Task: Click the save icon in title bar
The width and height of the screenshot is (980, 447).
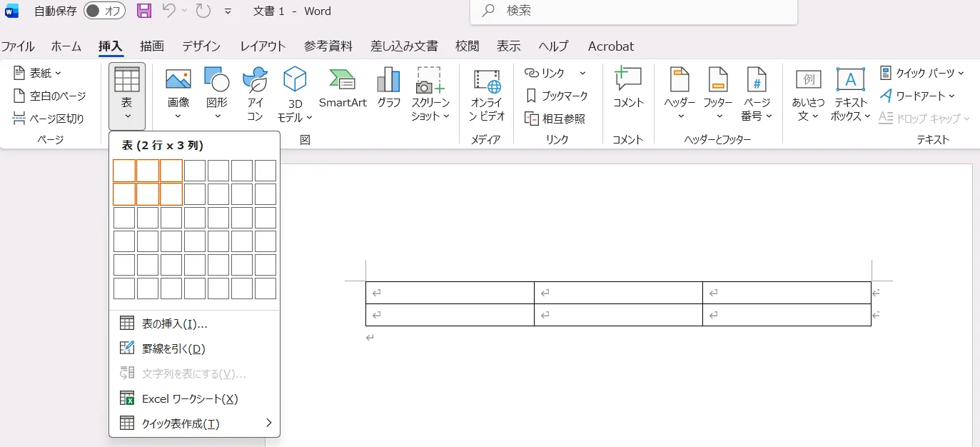Action: [x=144, y=11]
